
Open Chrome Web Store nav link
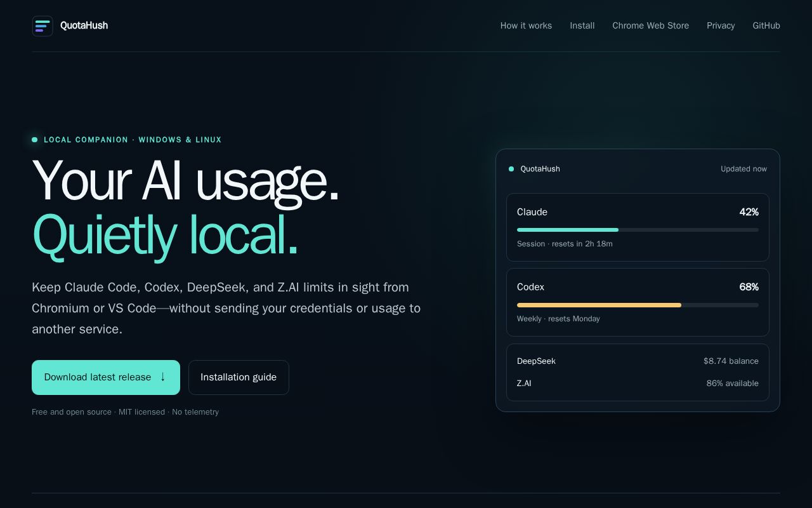pos(650,25)
